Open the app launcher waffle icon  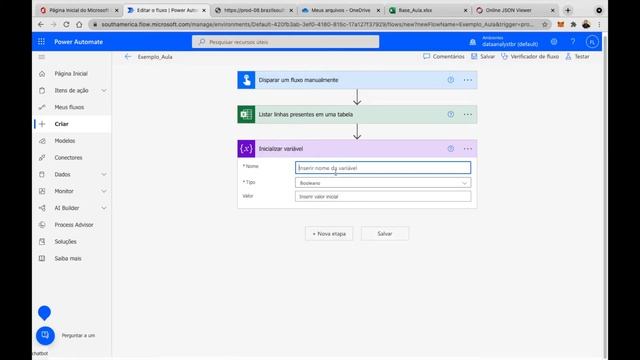click(41, 42)
